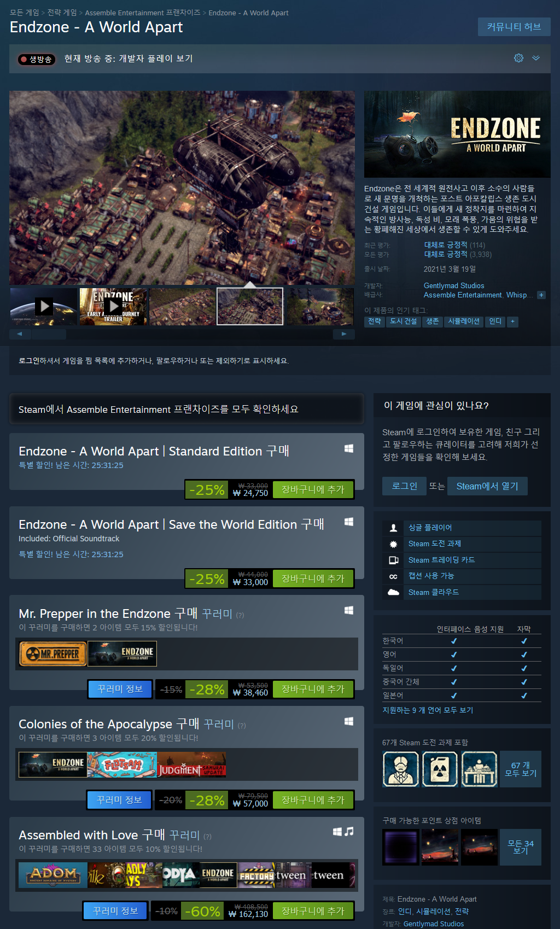
Task: Expand publisher list plus button
Action: pos(541,295)
